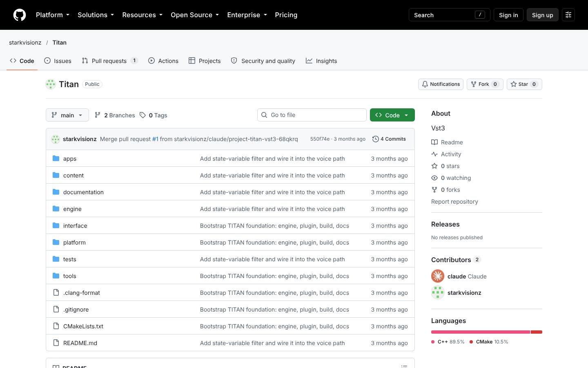Image resolution: width=588 pixels, height=368 pixels.
Task: Click the Claude contributor avatar
Action: (x=438, y=276)
